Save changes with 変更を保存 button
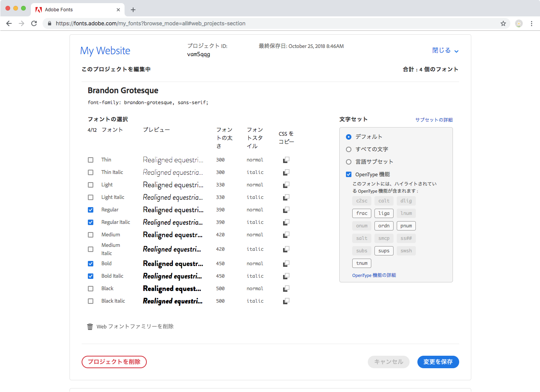 tap(438, 362)
